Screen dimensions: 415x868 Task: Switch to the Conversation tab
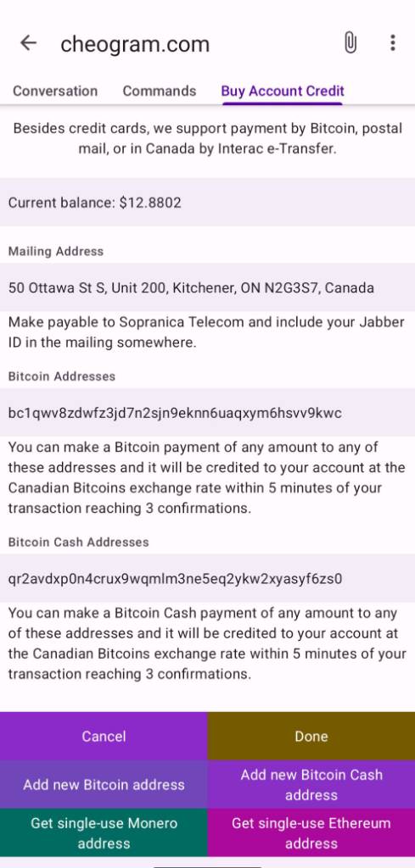(55, 91)
